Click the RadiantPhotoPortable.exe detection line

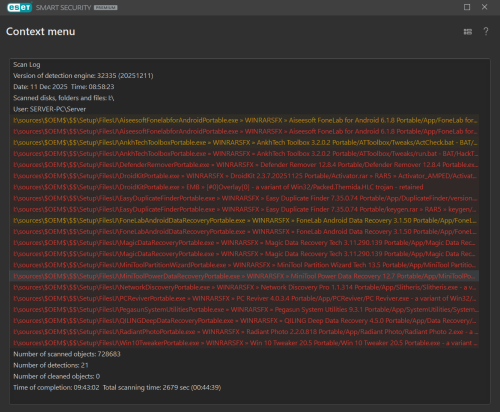[244, 332]
